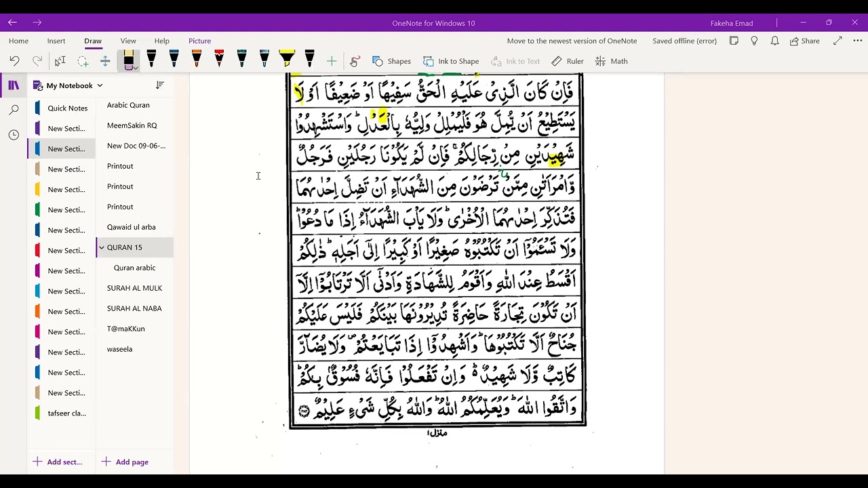Open the Quick Notes section

[62, 108]
